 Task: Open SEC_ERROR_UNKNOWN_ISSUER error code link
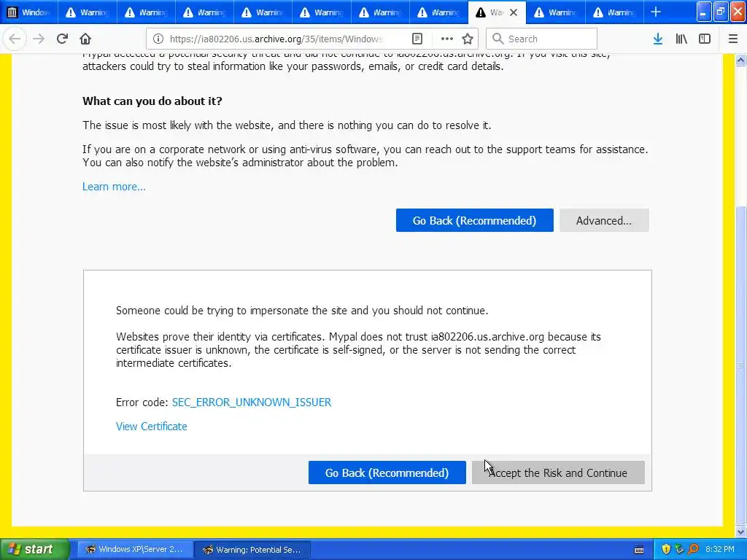(x=252, y=402)
